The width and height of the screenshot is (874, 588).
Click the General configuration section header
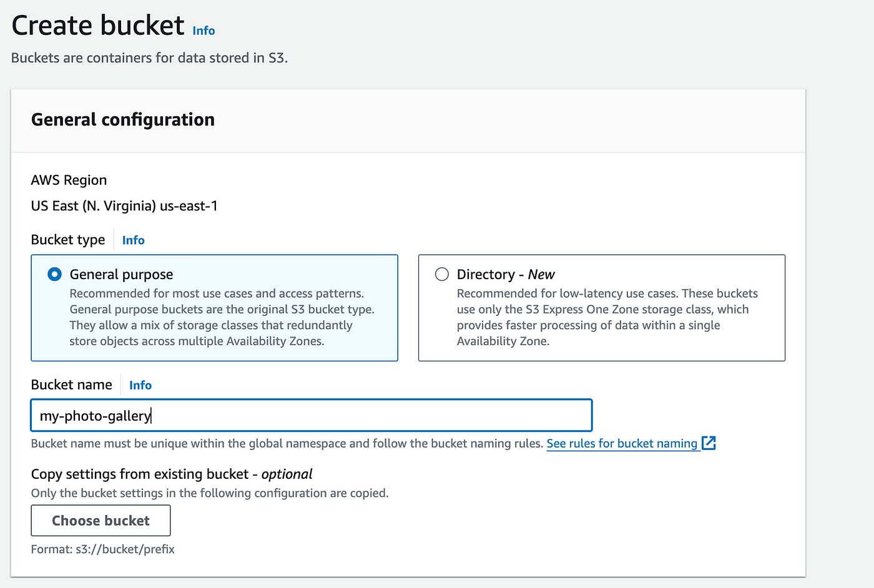[x=123, y=119]
